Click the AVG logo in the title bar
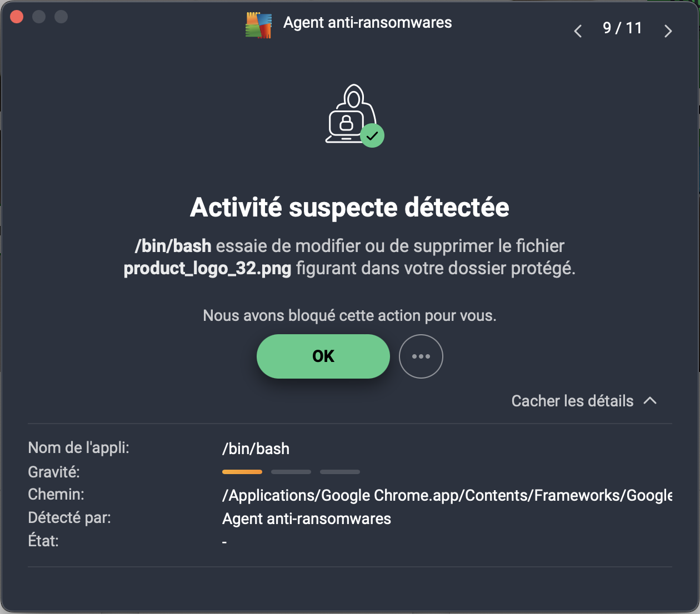Screen dimensions: 700x614 258,24
